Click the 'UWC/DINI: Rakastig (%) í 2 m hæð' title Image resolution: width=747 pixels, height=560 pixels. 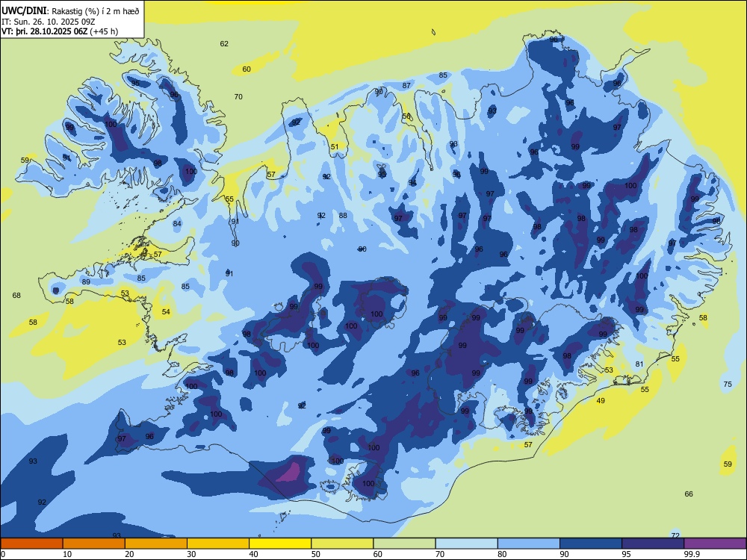click(70, 11)
